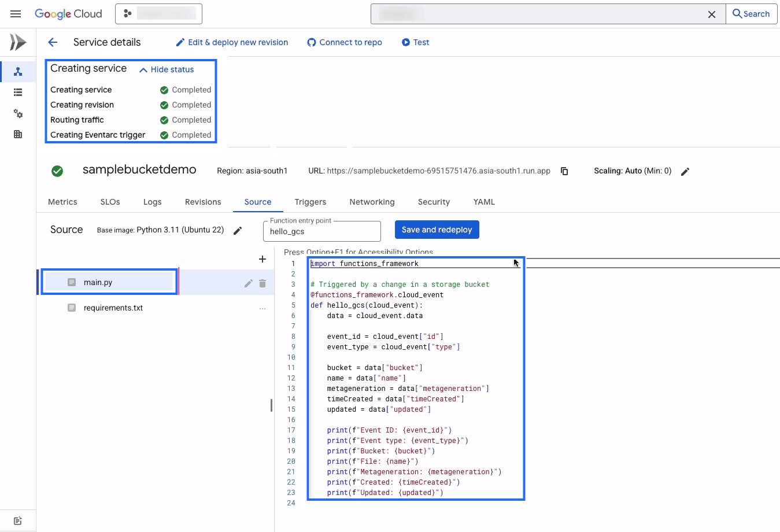Click the Function entry point field
The image size is (780, 532).
tap(321, 231)
